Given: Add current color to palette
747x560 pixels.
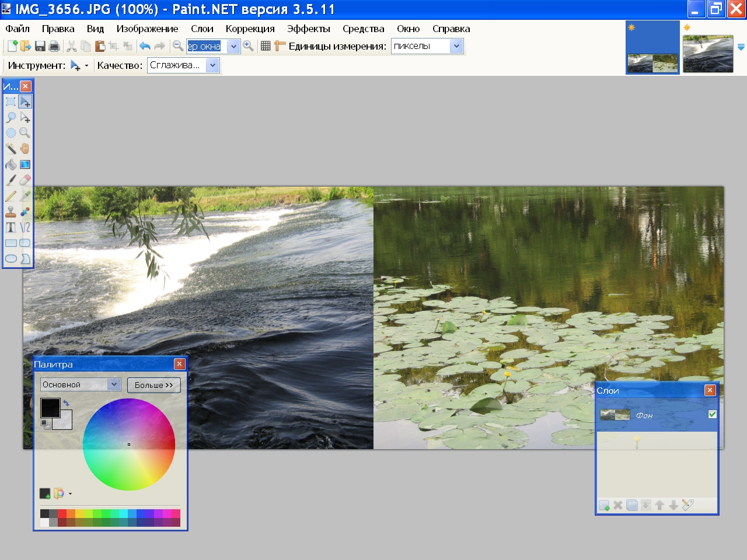Looking at the screenshot, I should click(45, 494).
